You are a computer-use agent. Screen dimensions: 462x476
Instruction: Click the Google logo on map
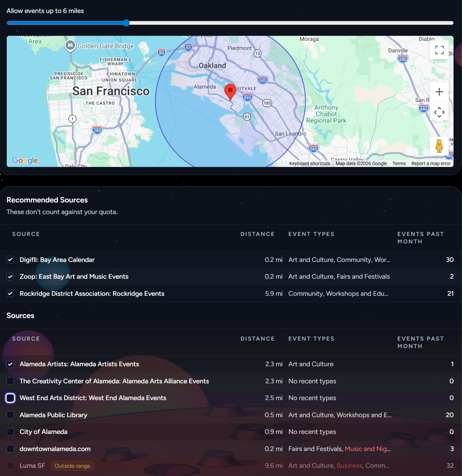coord(25,160)
